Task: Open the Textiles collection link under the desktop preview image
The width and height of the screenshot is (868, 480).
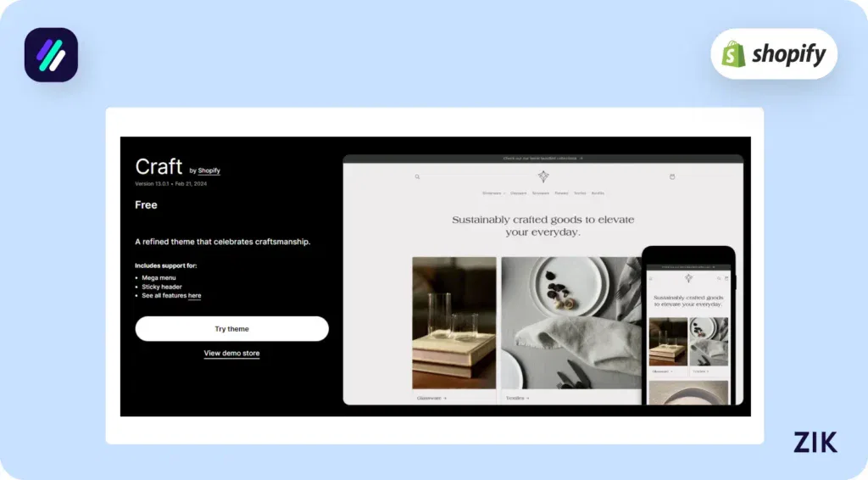Action: click(x=518, y=398)
